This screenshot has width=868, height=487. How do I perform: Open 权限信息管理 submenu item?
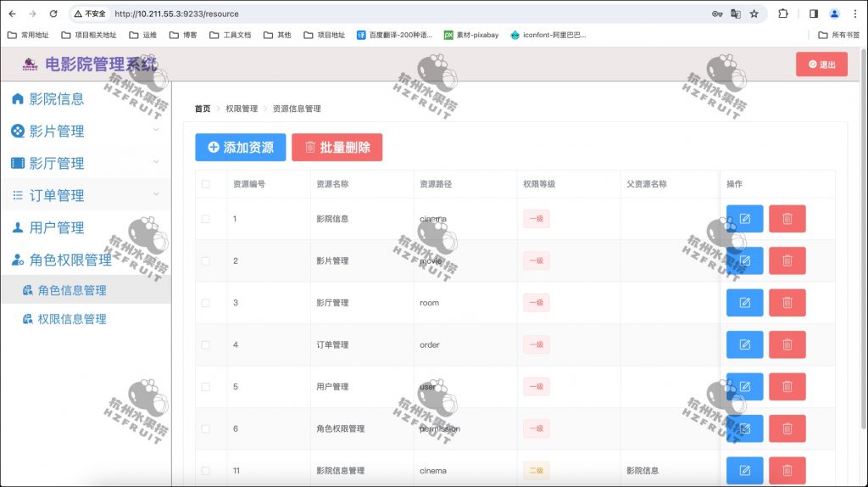pos(86,319)
